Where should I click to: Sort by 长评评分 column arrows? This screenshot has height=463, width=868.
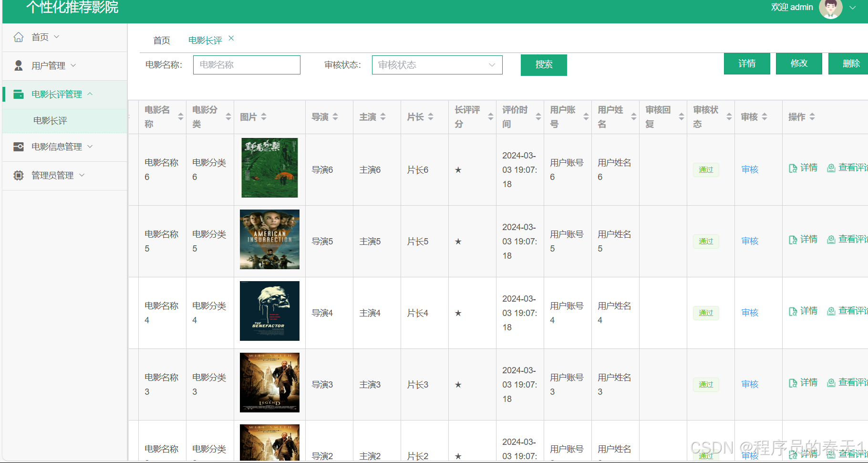click(x=491, y=117)
